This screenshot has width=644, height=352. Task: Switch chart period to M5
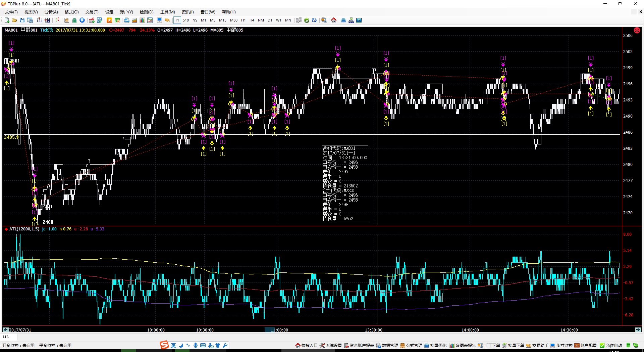[213, 20]
